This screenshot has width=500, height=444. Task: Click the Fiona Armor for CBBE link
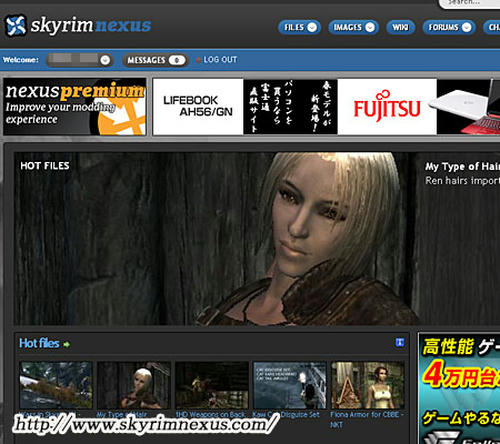point(367,420)
